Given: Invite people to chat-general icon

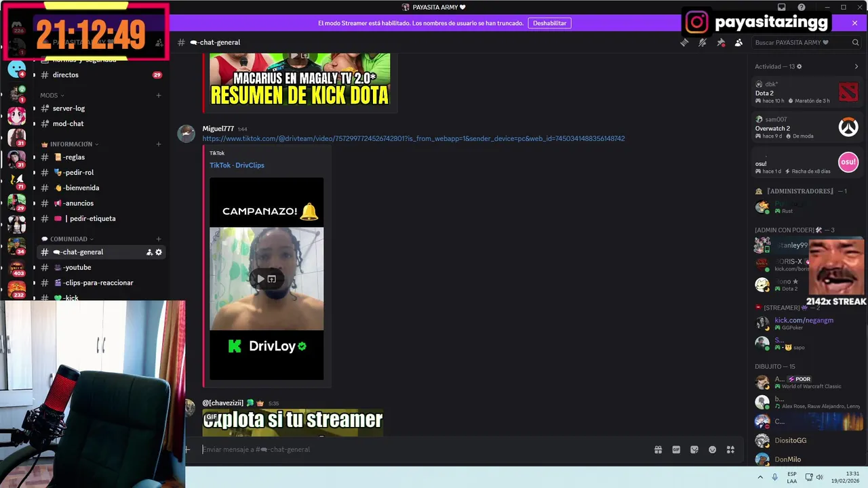Looking at the screenshot, I should coord(149,252).
